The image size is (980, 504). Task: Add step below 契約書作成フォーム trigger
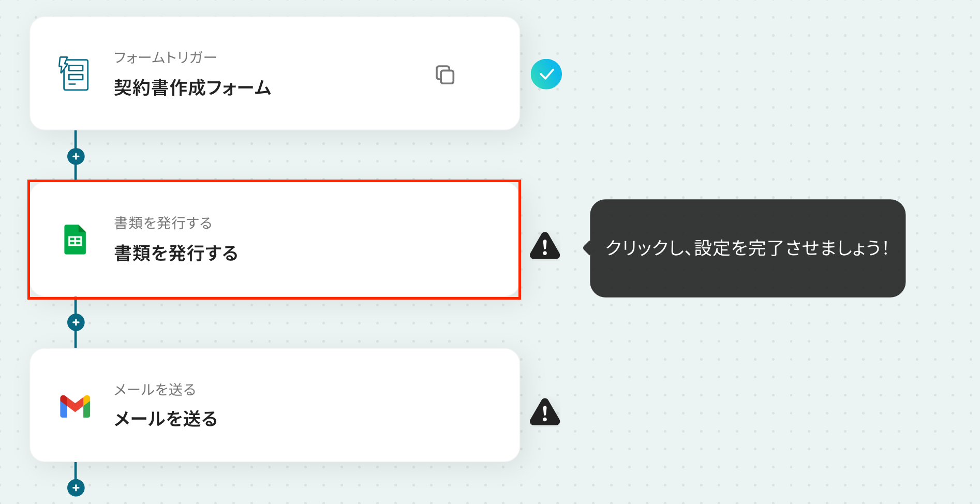coord(76,156)
